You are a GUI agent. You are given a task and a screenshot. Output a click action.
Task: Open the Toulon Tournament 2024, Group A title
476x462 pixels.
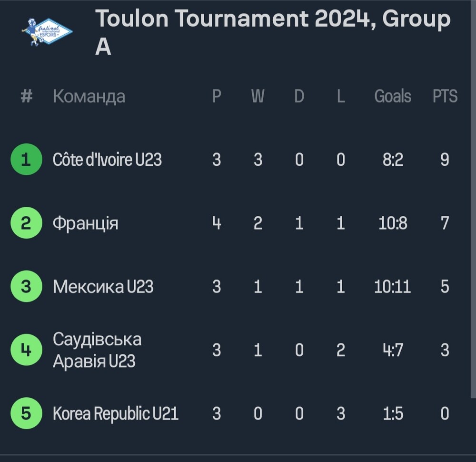coord(273,32)
